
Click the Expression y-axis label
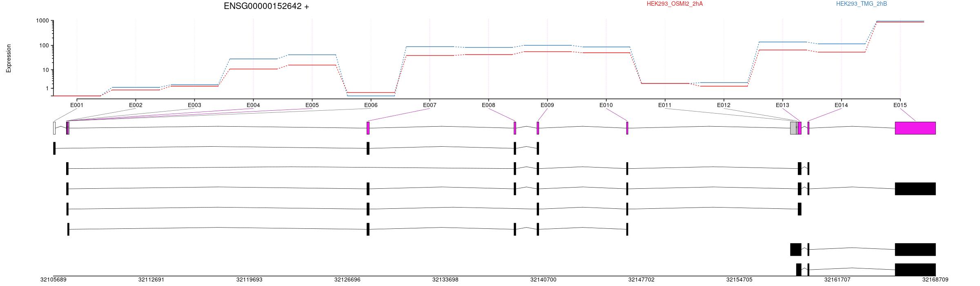pos(9,58)
